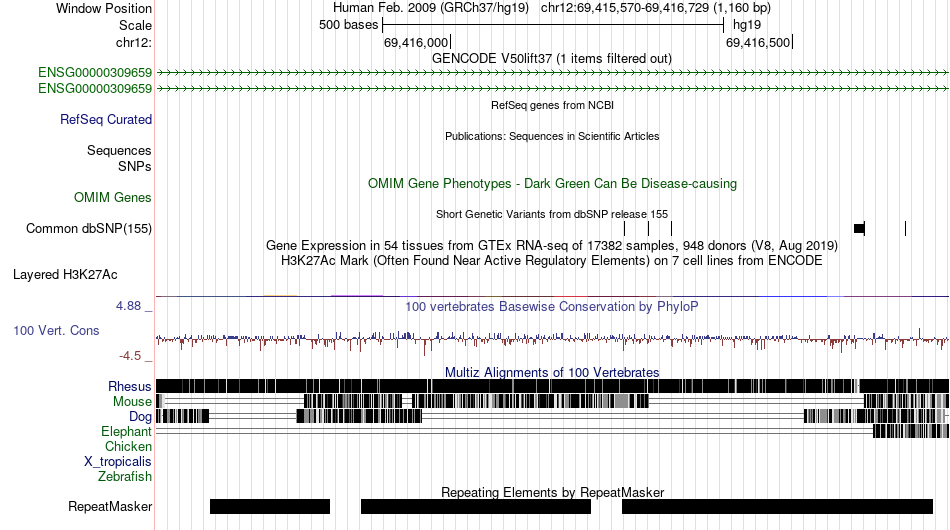
Task: Click the RefSeq genes from NCBI title
Action: pyautogui.click(x=553, y=105)
